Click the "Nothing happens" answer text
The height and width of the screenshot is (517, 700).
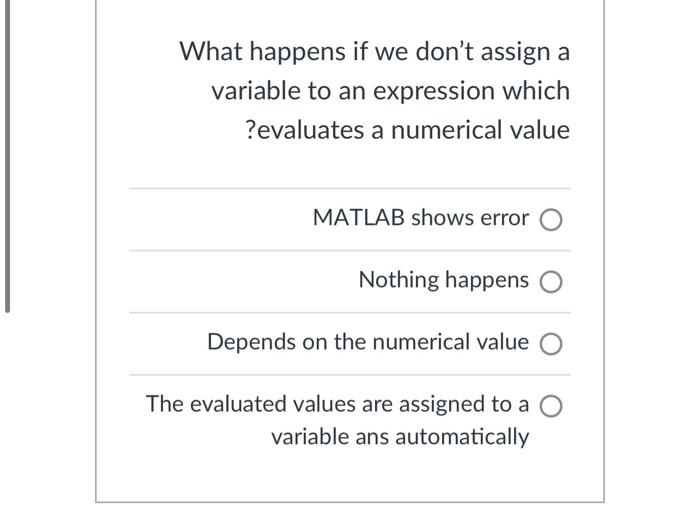tap(444, 280)
